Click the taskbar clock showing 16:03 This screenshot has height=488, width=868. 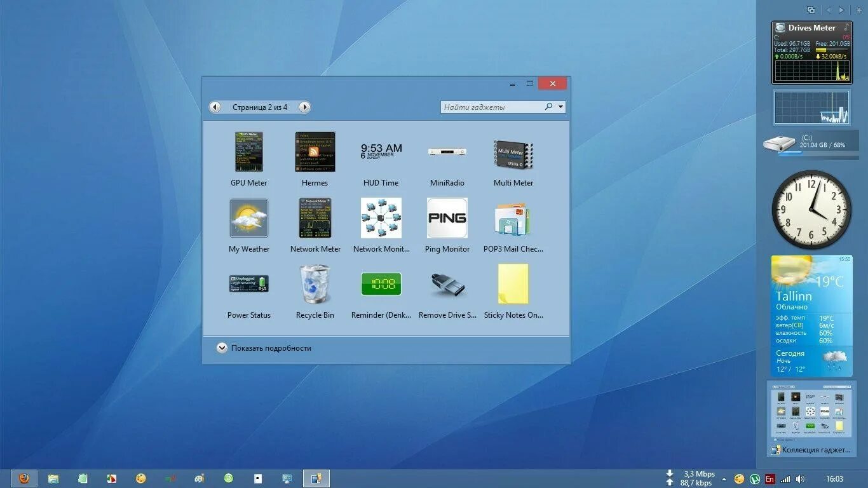coord(835,479)
